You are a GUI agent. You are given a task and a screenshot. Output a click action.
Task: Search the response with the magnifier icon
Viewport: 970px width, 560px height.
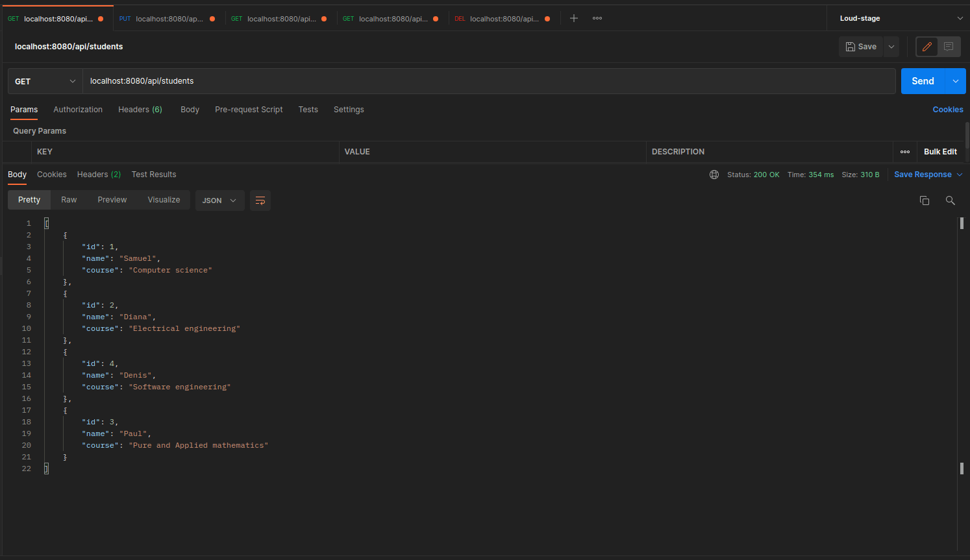[x=950, y=201]
